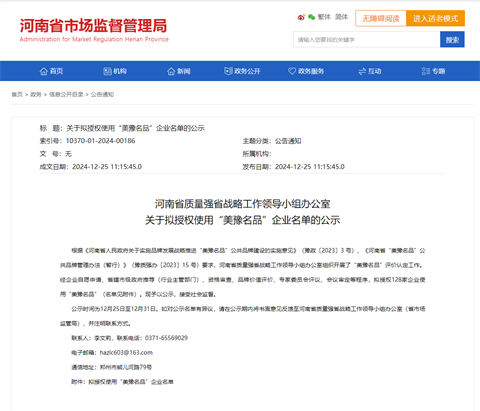The height and width of the screenshot is (411, 480).
Task: Click the WeChat icon in header
Action: [x=312, y=17]
